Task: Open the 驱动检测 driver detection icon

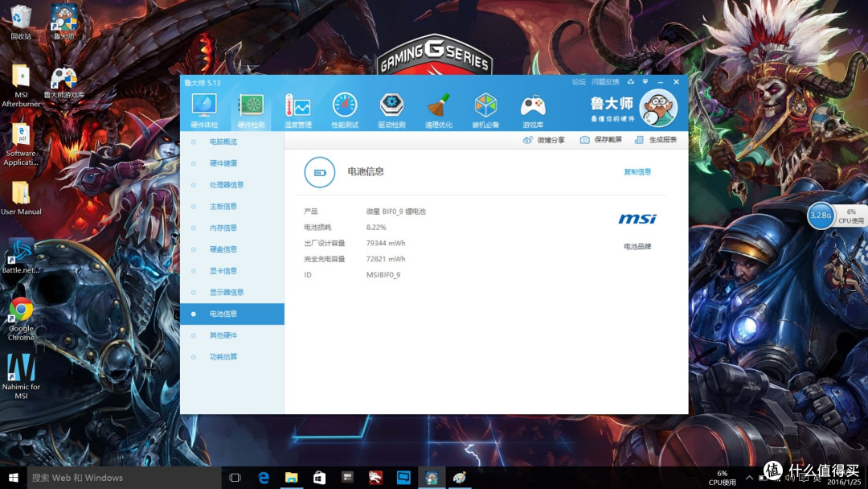Action: point(392,110)
